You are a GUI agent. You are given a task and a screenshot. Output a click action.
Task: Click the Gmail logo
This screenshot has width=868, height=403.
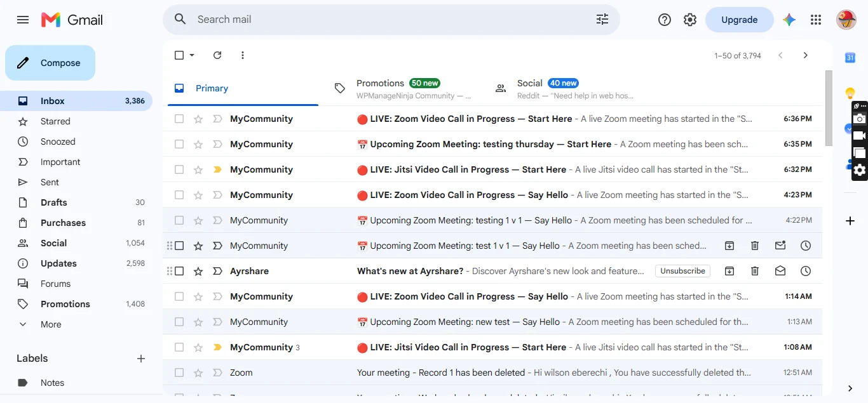72,20
